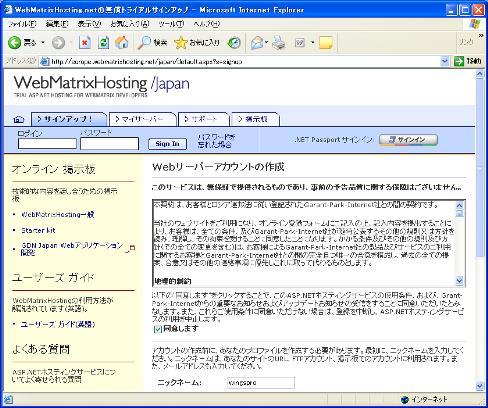
Task: Click the site home icon beside tabs
Action: click(x=19, y=119)
